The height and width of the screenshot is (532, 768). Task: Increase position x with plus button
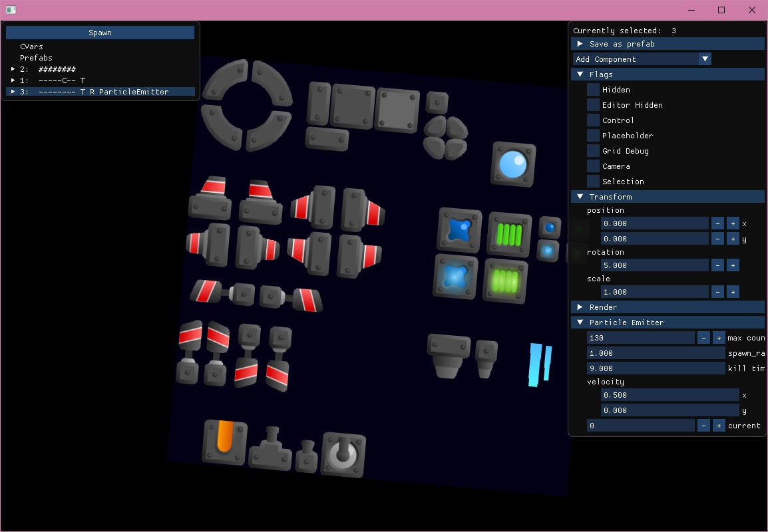tap(733, 223)
